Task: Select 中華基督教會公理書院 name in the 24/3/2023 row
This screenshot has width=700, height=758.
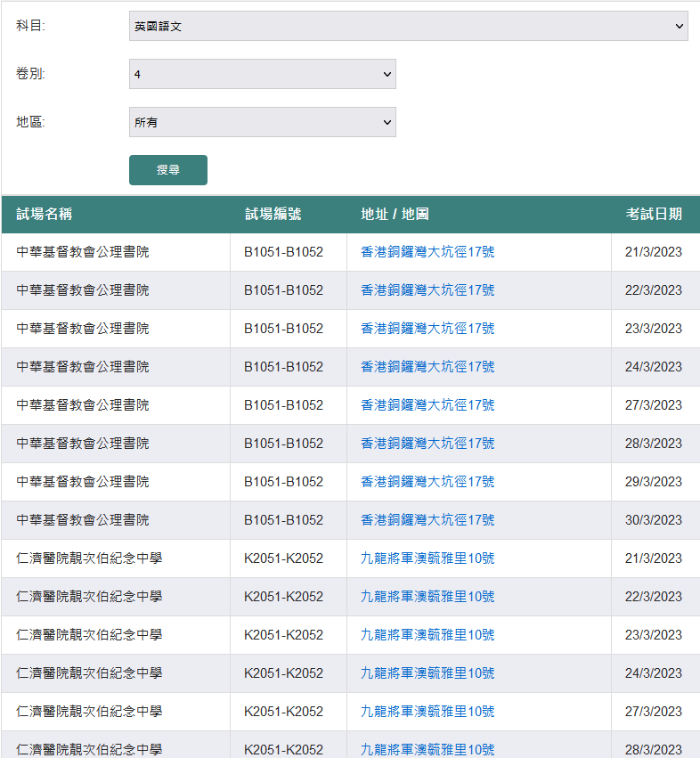Action: click(x=83, y=366)
